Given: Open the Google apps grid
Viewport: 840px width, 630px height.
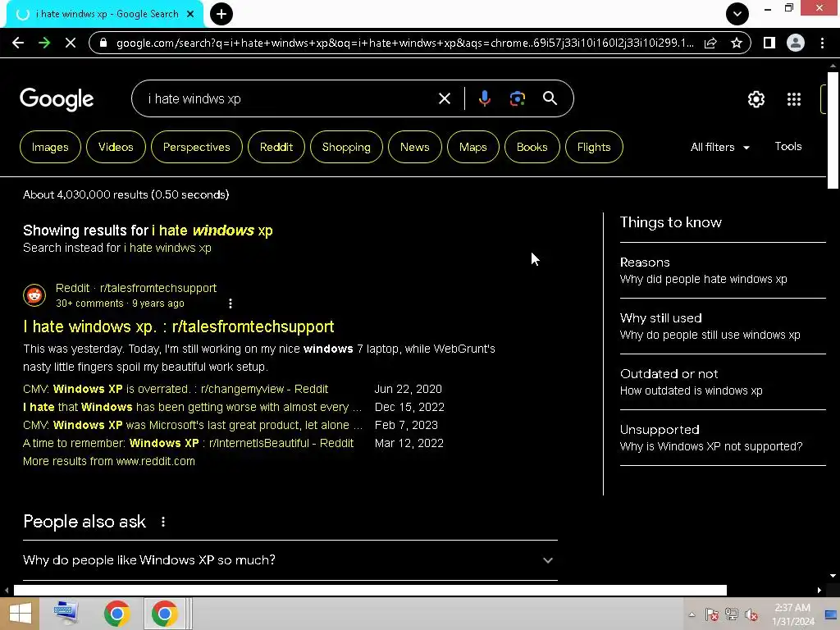Looking at the screenshot, I should tap(794, 99).
